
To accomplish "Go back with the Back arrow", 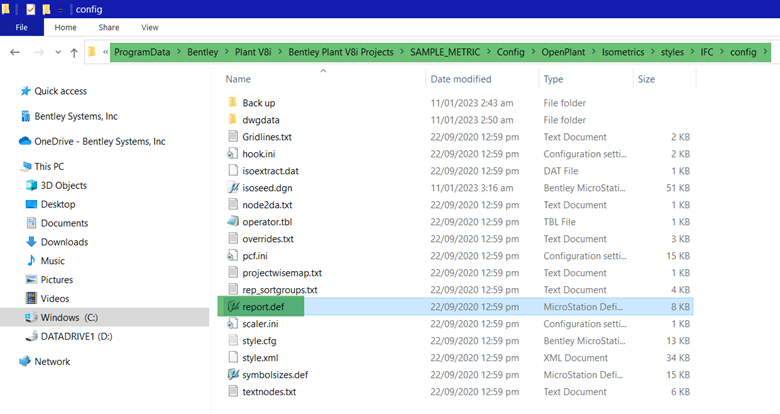I will (x=15, y=52).
